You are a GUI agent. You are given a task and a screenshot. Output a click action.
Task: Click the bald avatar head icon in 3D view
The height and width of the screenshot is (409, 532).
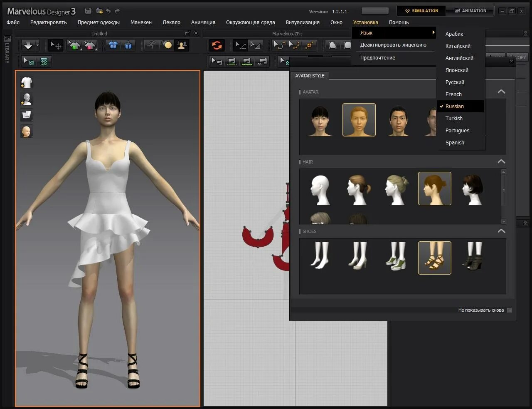(x=27, y=131)
